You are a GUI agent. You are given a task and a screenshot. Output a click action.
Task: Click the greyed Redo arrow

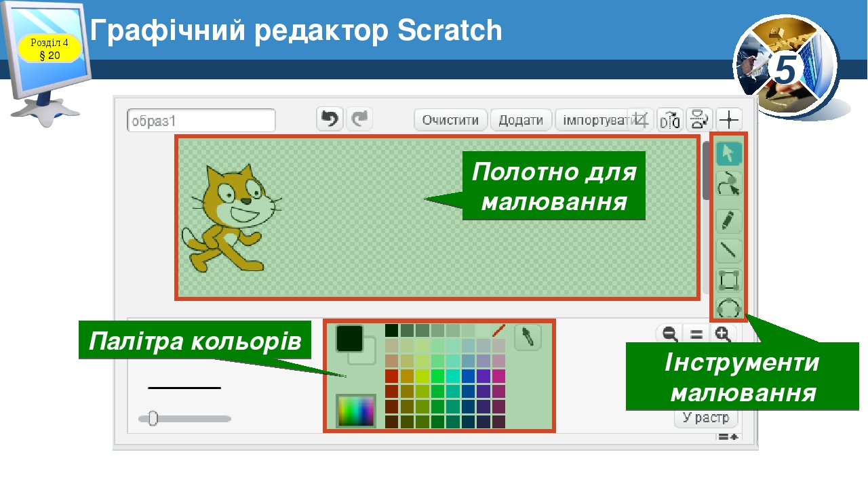pyautogui.click(x=360, y=119)
